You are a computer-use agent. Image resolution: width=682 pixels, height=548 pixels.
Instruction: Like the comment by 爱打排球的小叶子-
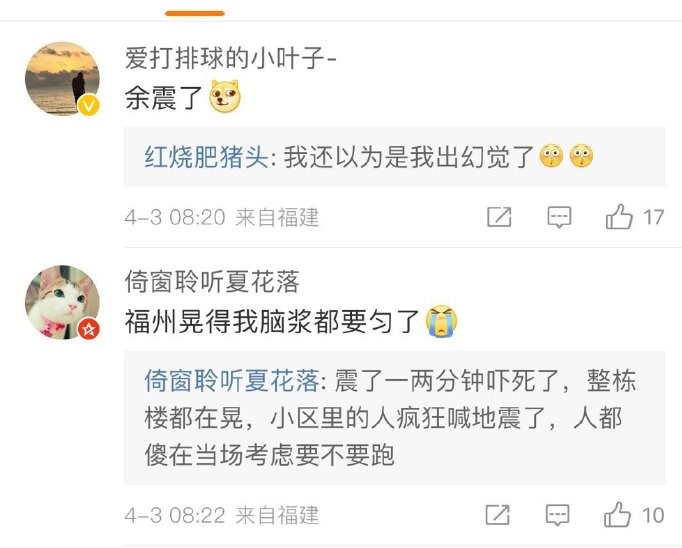(619, 217)
